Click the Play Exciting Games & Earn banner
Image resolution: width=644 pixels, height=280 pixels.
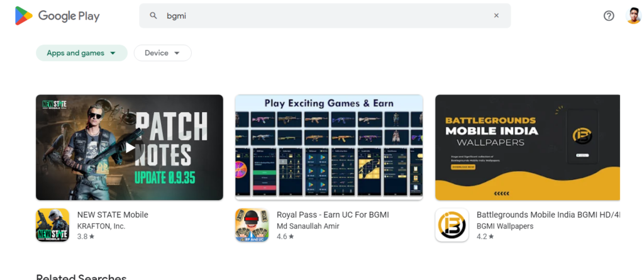click(329, 147)
